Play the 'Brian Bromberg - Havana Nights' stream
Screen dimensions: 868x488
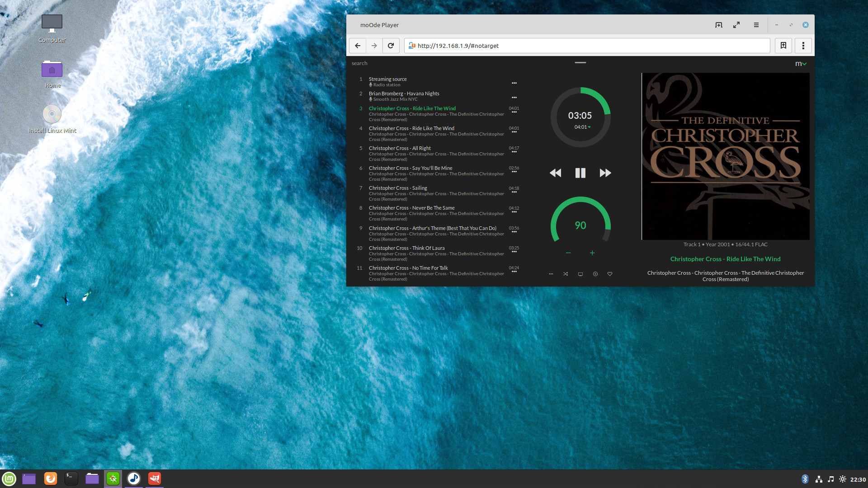point(403,93)
